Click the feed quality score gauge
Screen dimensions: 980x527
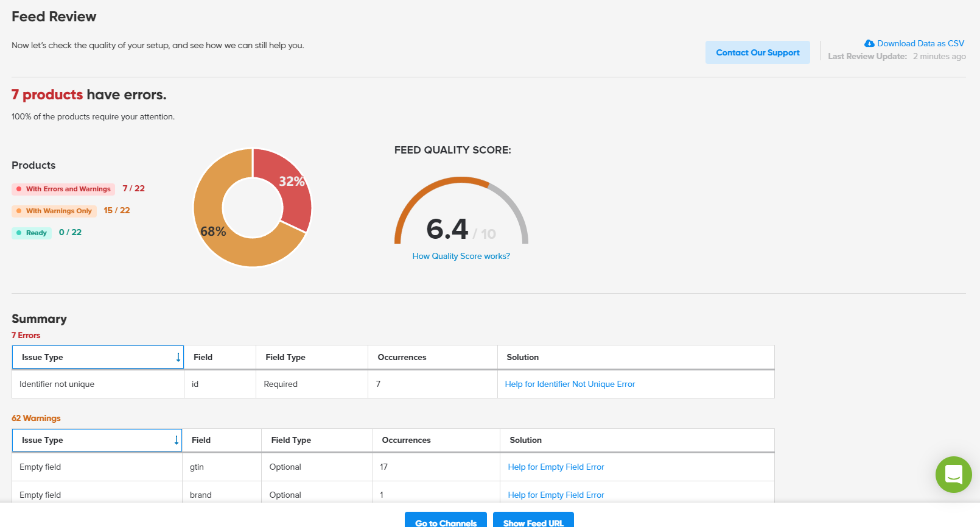pos(461,210)
